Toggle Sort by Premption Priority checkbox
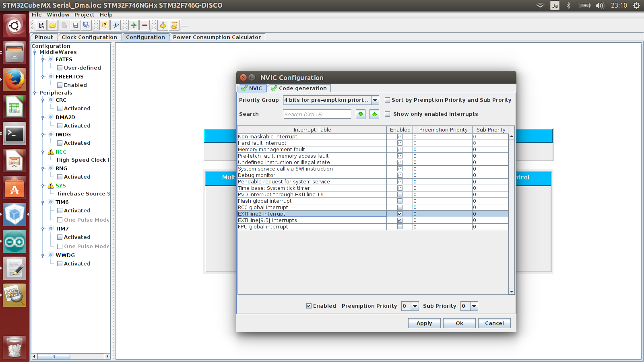Image resolution: width=644 pixels, height=362 pixels. click(388, 100)
